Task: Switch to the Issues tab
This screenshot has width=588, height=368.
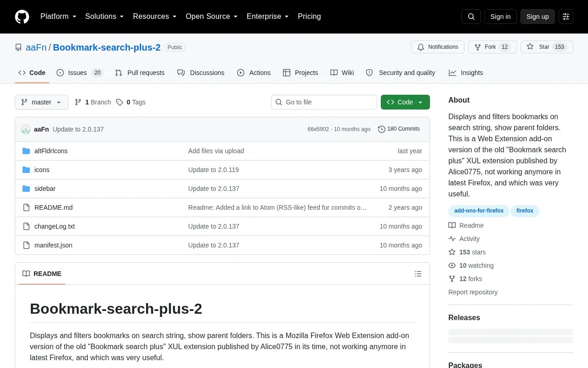Action: click(80, 73)
